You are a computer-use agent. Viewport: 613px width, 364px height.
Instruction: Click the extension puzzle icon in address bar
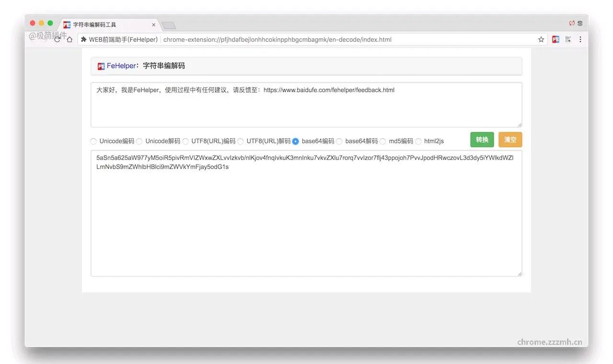84,39
